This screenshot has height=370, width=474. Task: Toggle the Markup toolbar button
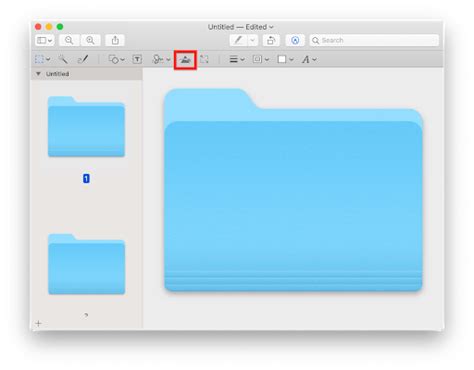coord(295,40)
